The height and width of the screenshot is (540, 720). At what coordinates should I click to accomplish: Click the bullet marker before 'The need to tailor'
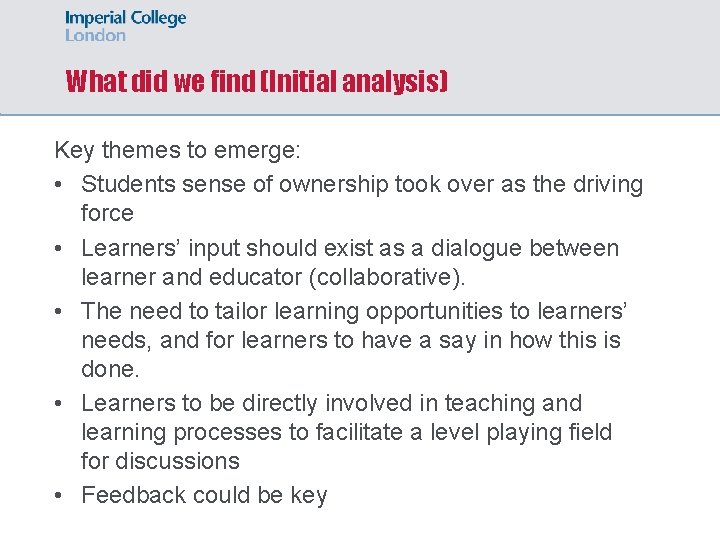coord(62,311)
